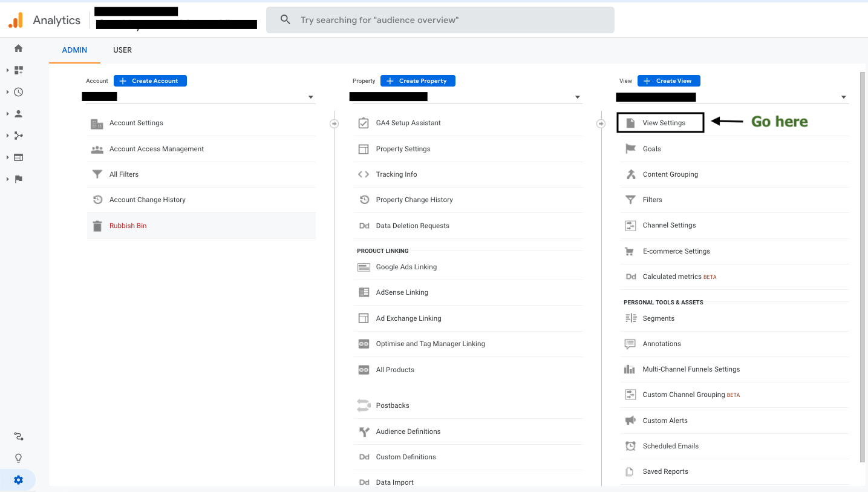Expand the Real-time sidebar section arrow

(7, 92)
